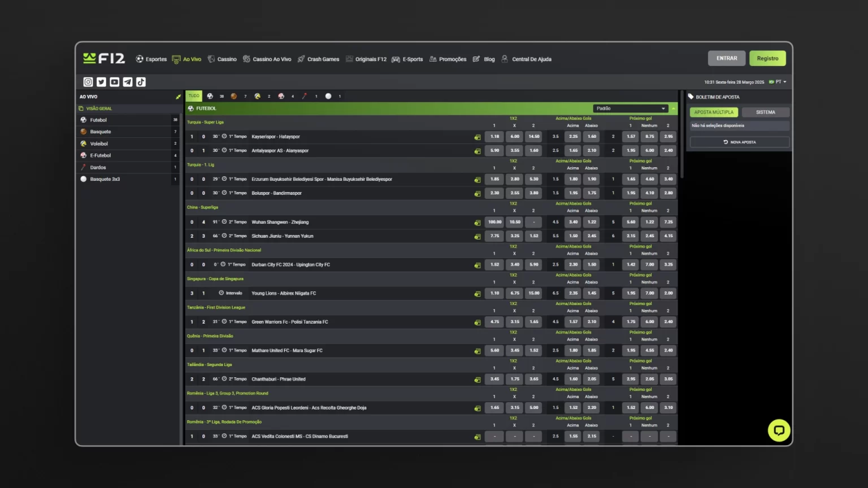Open Originais F12 section

(x=366, y=59)
